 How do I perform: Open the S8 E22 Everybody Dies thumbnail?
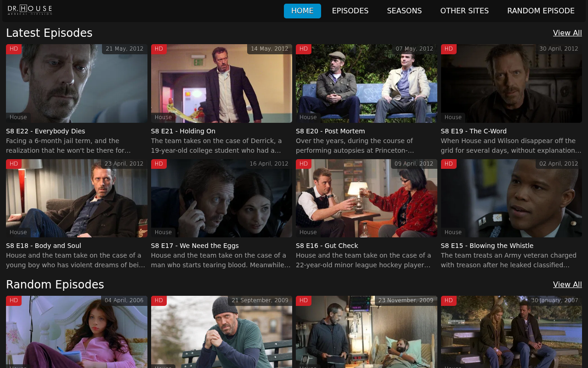(x=77, y=83)
